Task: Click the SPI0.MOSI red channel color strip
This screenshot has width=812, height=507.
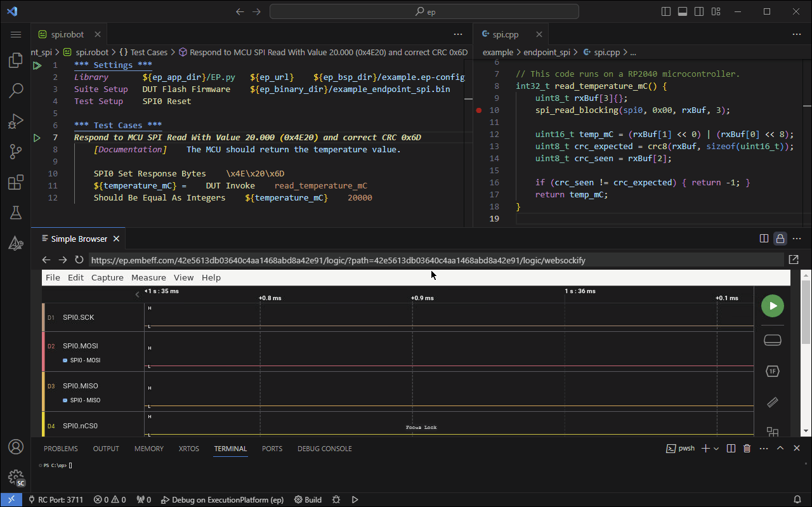Action: tap(44, 352)
